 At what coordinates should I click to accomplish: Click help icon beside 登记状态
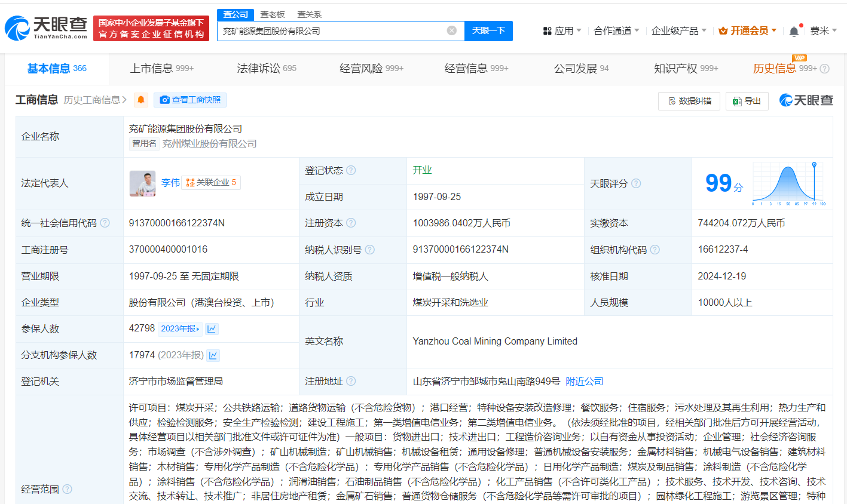(x=351, y=170)
